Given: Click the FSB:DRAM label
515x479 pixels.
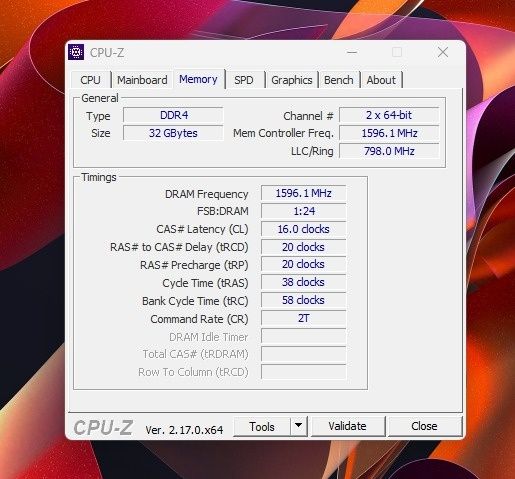Looking at the screenshot, I should coord(223,211).
